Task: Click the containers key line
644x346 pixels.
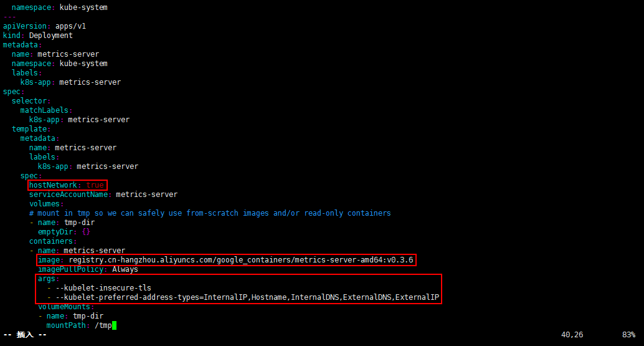Action: point(51,241)
